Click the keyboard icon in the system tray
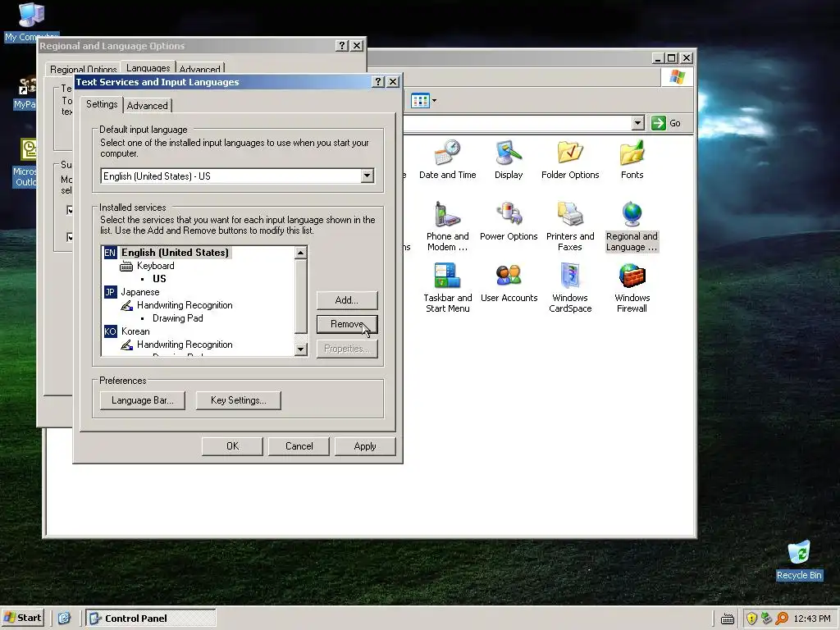840x630 pixels. click(727, 619)
